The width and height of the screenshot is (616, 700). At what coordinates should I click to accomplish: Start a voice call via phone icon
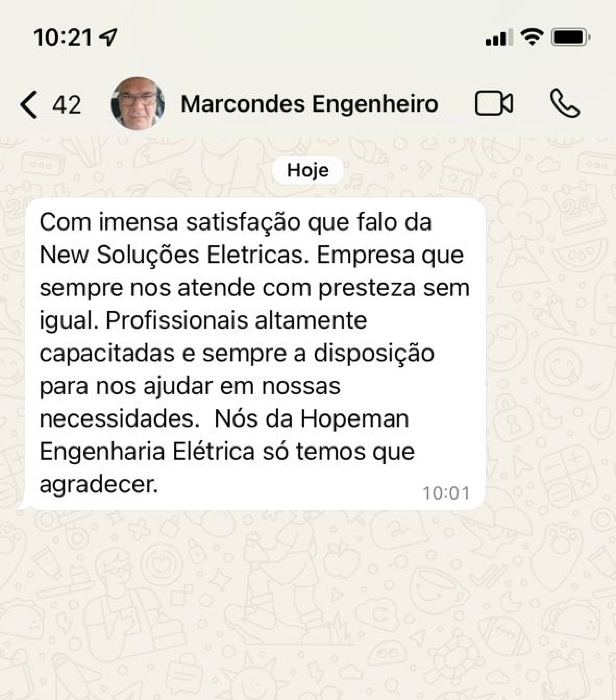coord(565,104)
